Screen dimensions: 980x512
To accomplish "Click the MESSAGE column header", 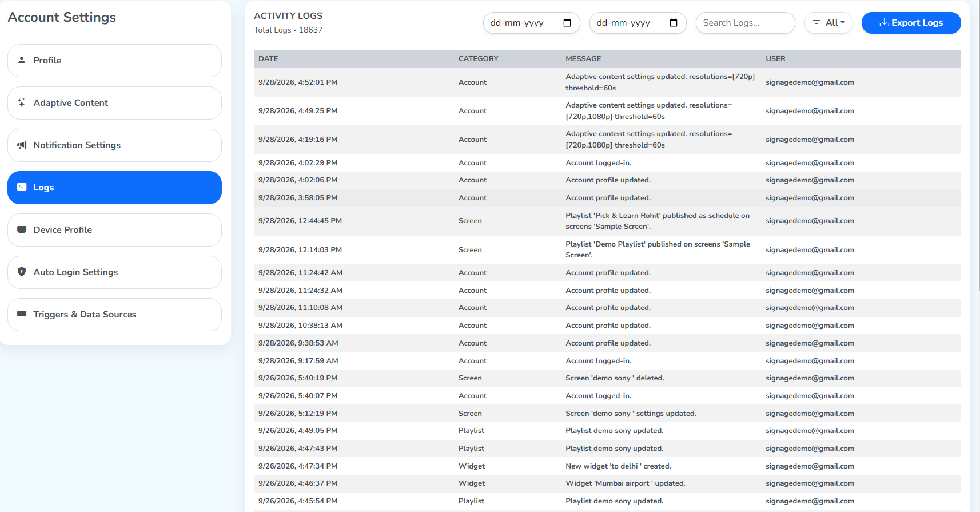I will 583,59.
